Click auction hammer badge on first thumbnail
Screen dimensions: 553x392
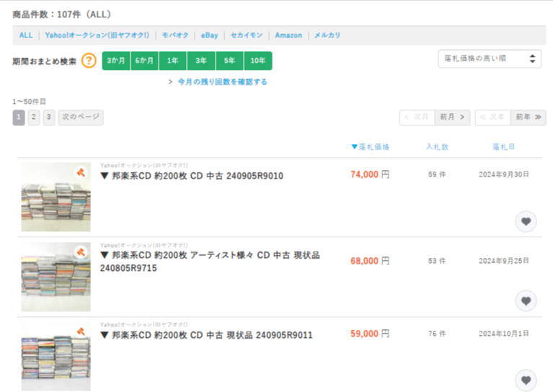coord(81,172)
